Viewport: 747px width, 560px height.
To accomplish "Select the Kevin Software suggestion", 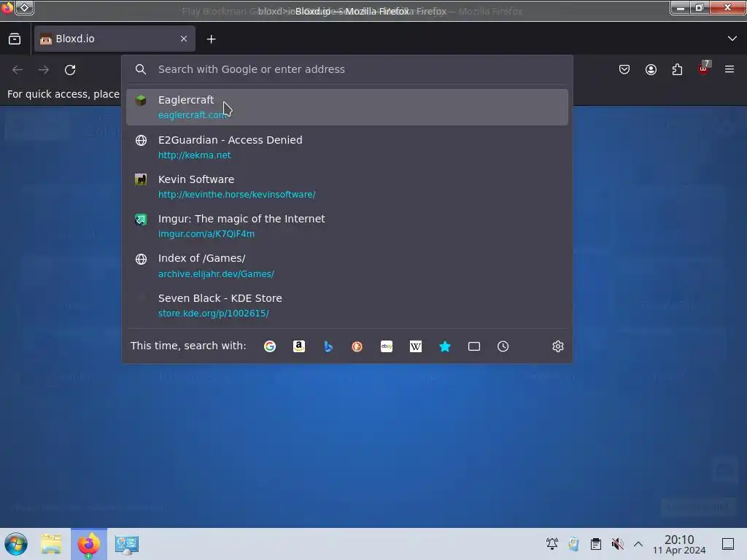I will (x=347, y=187).
